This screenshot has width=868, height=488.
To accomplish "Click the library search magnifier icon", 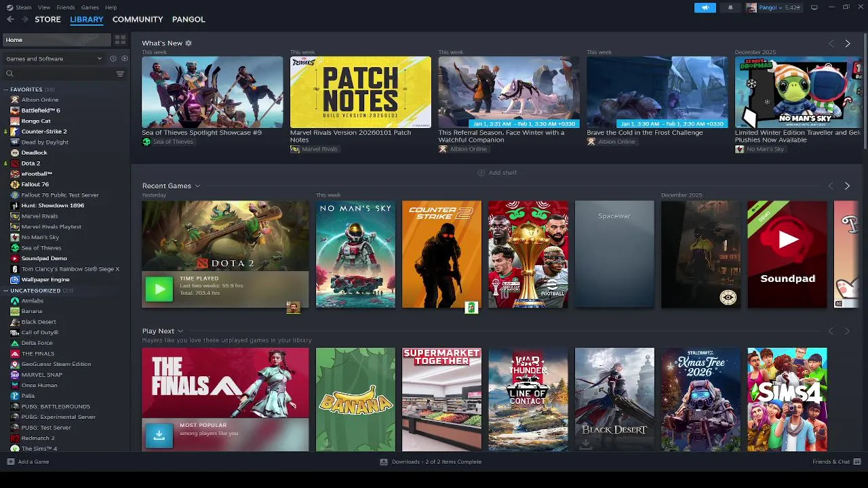I will pyautogui.click(x=9, y=74).
